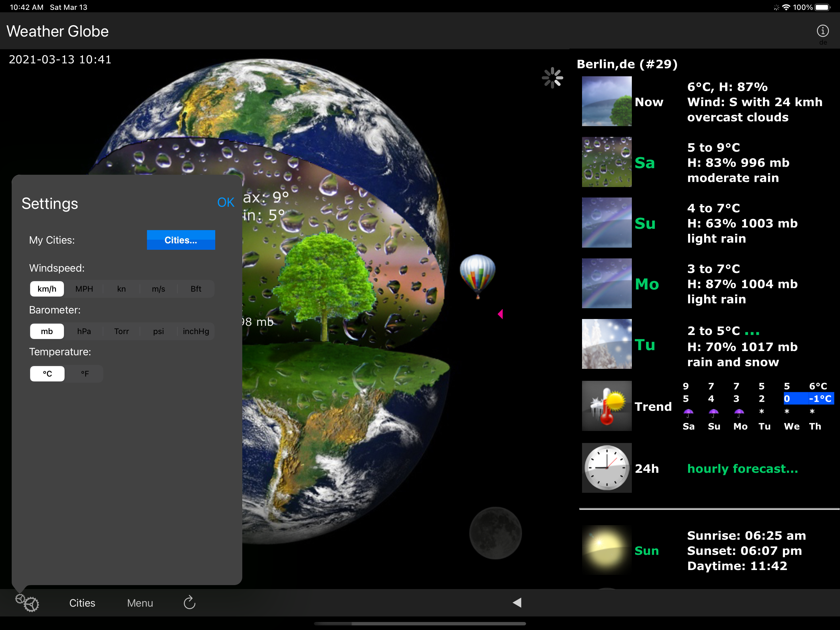Select the Bft windspeed segment
The width and height of the screenshot is (840, 630).
point(196,289)
